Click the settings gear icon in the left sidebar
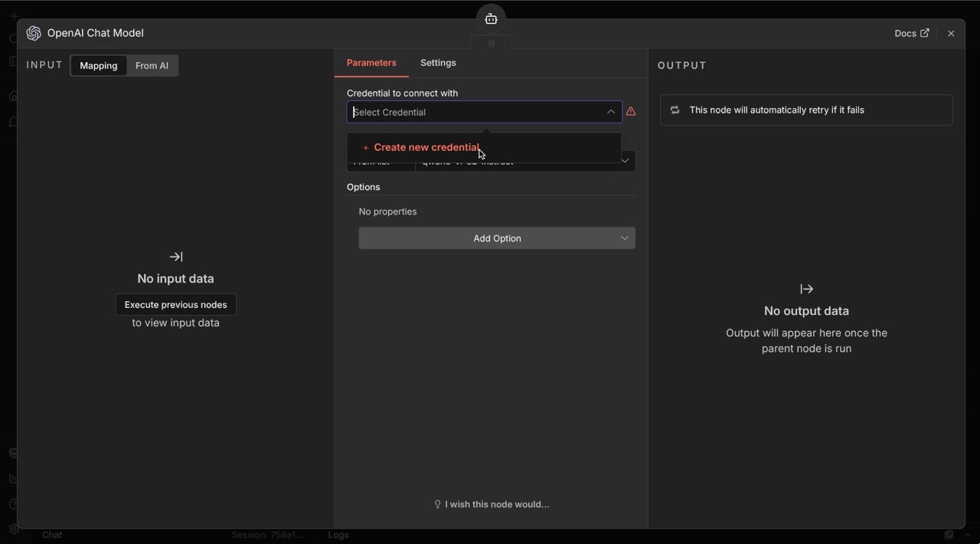 pyautogui.click(x=14, y=529)
